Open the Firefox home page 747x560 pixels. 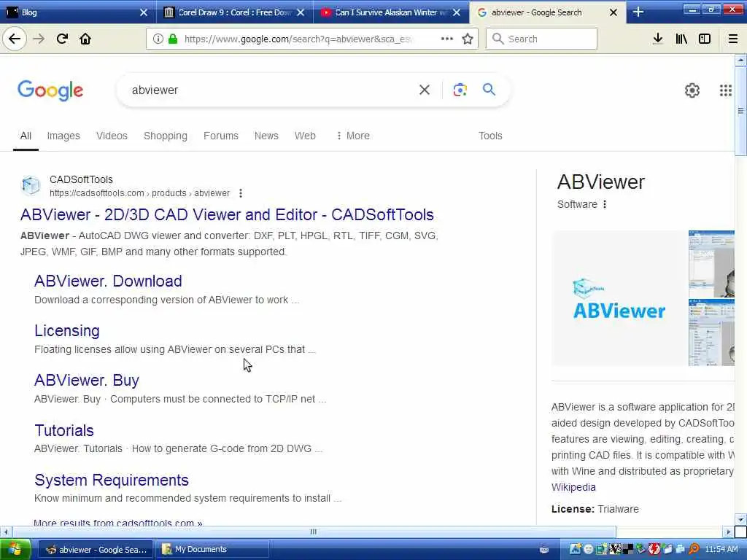(85, 39)
